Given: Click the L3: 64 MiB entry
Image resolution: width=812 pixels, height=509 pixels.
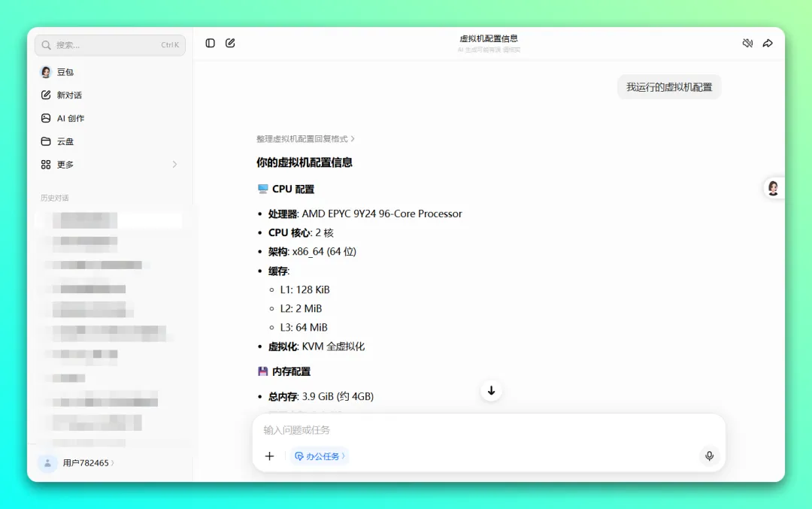Looking at the screenshot, I should pyautogui.click(x=304, y=327).
